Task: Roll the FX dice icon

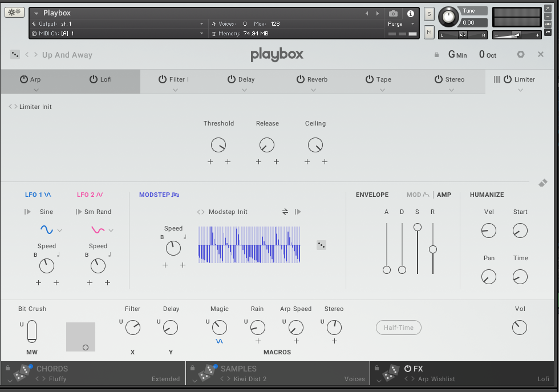Action: pyautogui.click(x=391, y=373)
